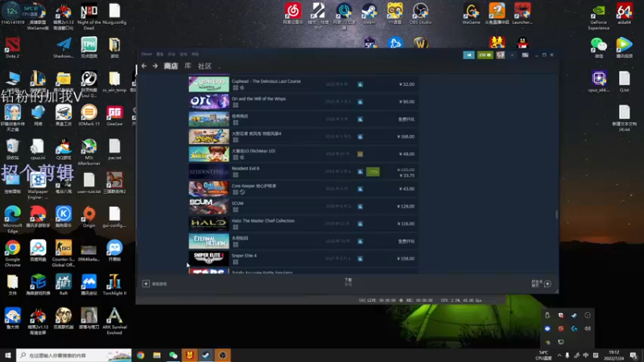Click the 大富翁10 (RichMan 10) title
Image resolution: width=644 pixels, height=362 pixels.
[254, 151]
